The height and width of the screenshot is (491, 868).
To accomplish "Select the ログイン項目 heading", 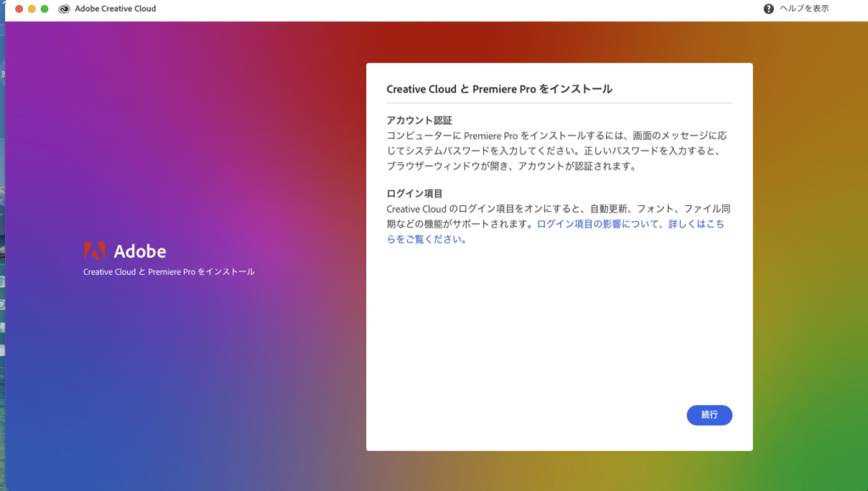I will point(414,193).
